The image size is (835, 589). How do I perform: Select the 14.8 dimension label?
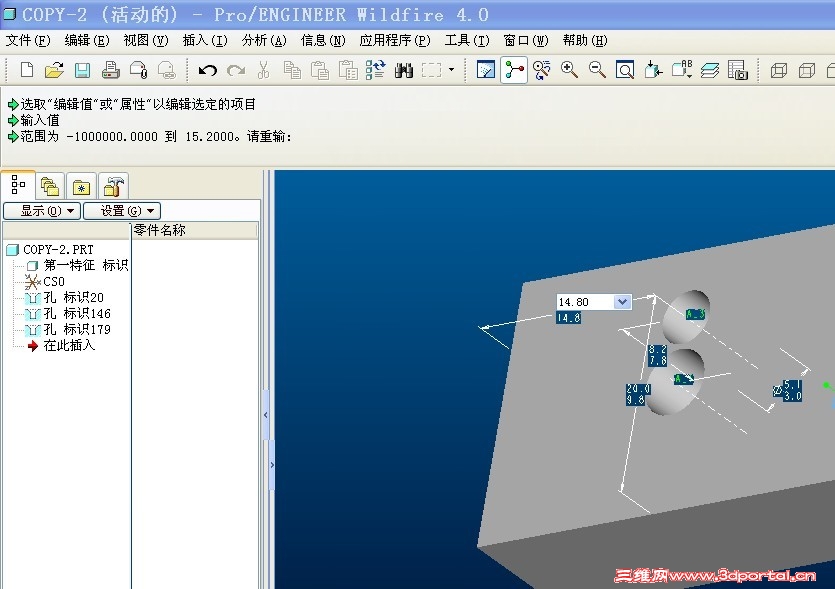point(569,318)
